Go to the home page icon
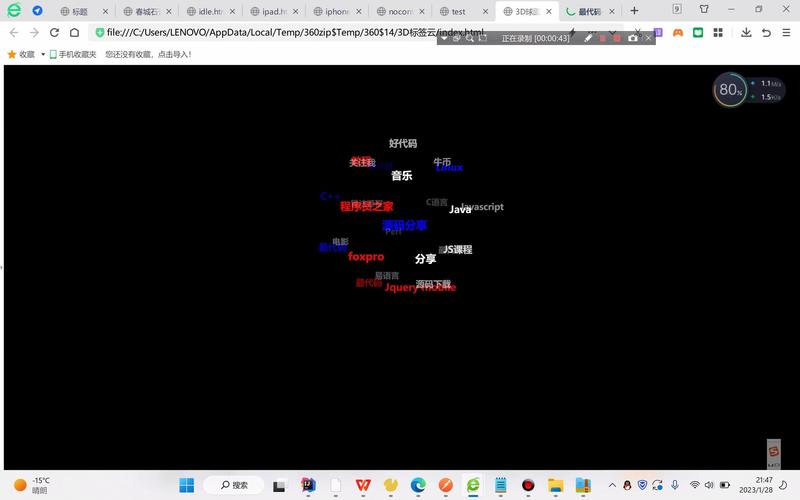 coord(74,33)
